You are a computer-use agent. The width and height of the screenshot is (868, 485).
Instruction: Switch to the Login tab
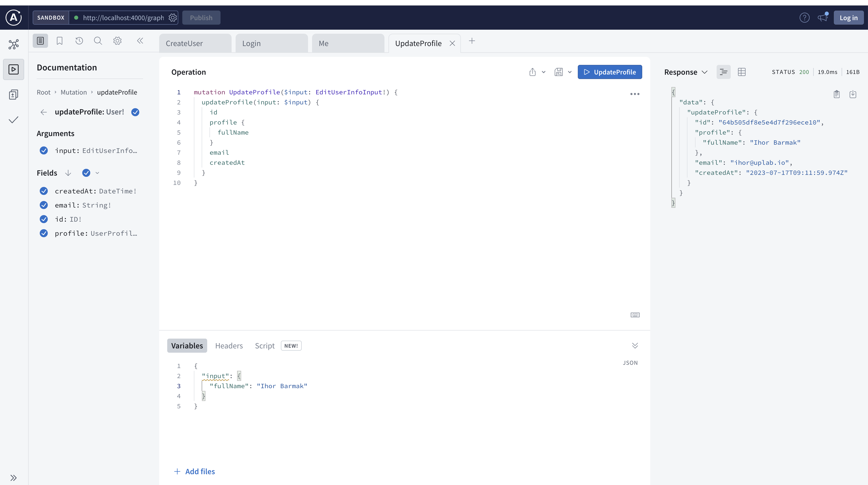pyautogui.click(x=272, y=43)
